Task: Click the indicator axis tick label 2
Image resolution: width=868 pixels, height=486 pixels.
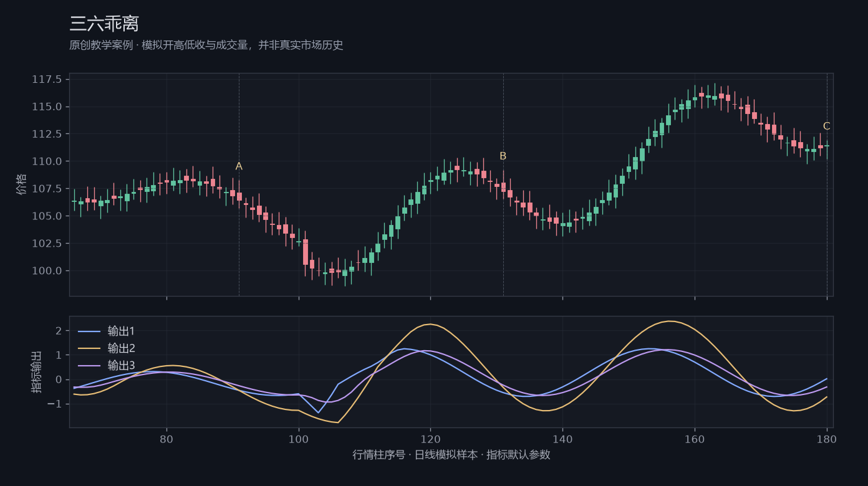Action: 59,331
